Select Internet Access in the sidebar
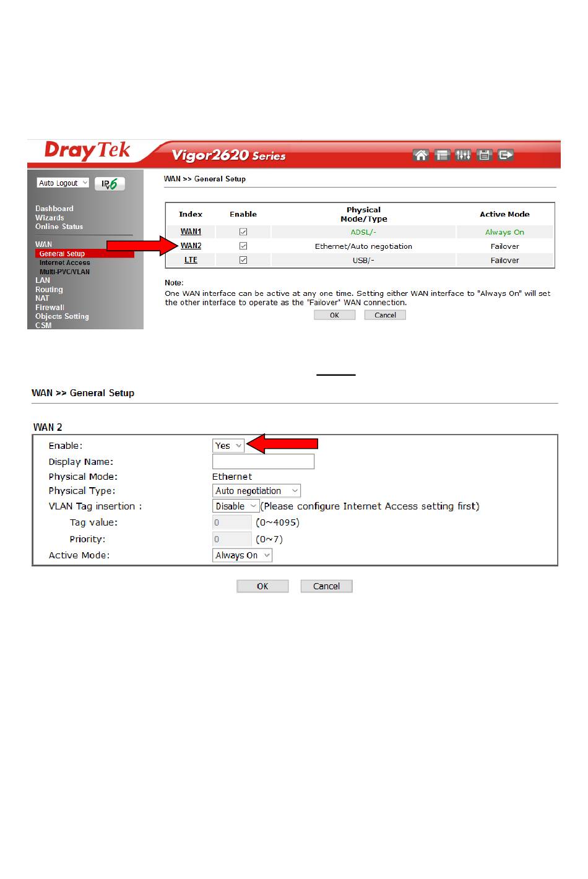The image size is (588, 879). coord(64,262)
